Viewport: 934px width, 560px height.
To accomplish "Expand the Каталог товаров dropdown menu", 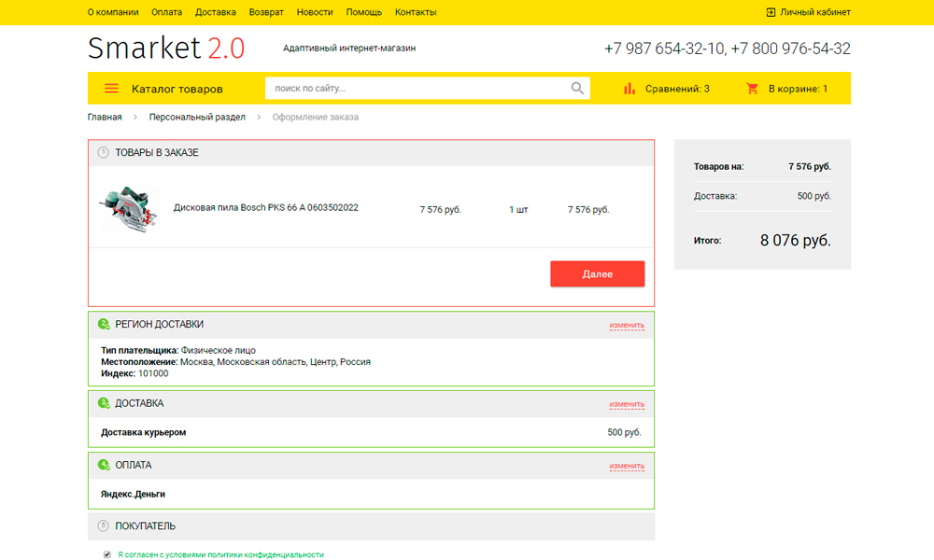I will tap(177, 89).
